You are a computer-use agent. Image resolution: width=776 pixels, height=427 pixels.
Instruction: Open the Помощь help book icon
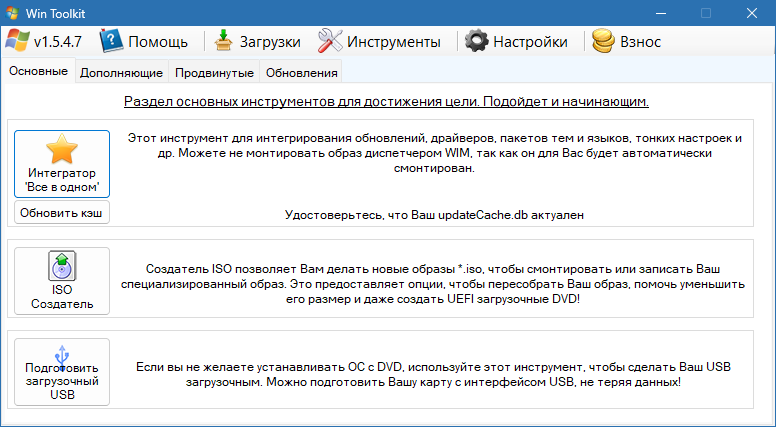[x=111, y=42]
